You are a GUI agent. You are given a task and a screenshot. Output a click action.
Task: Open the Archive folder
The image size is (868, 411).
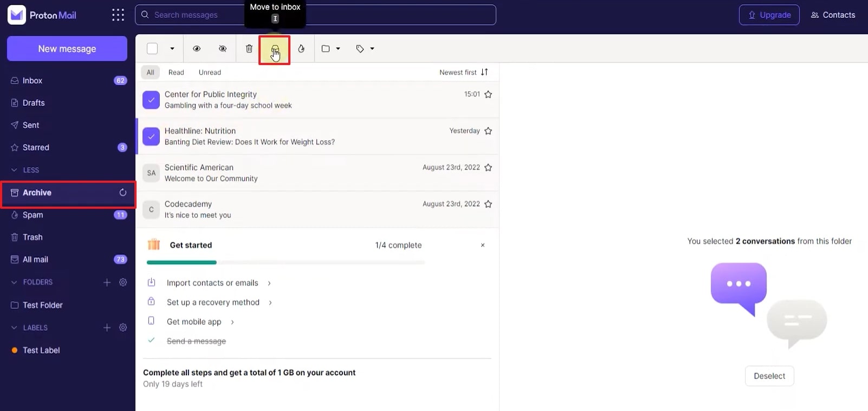coord(68,192)
